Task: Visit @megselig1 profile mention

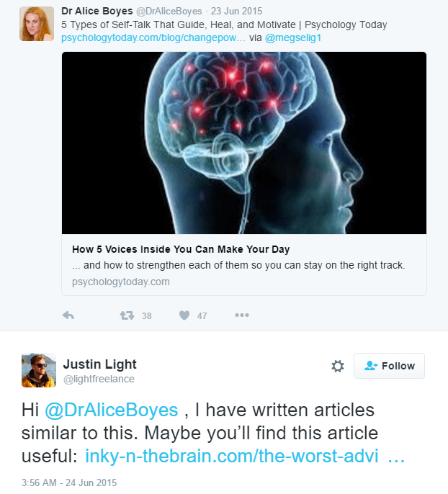Action: click(x=293, y=37)
